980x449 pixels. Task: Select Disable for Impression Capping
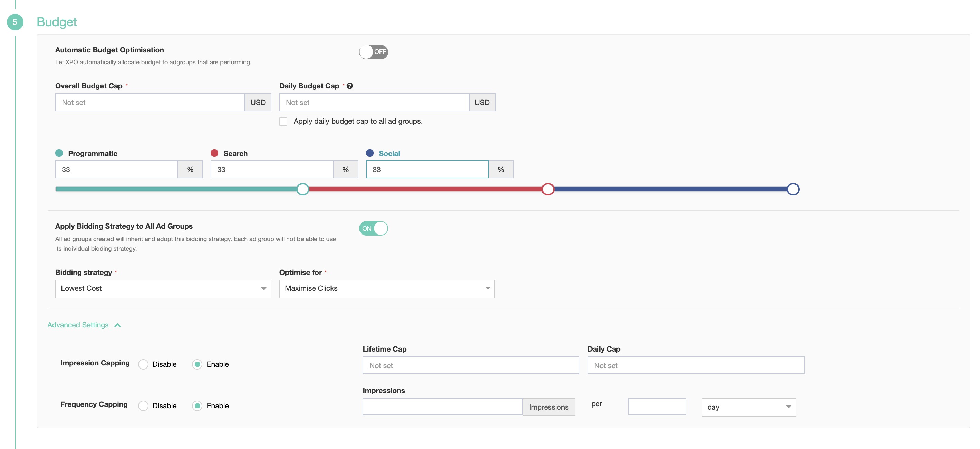[143, 364]
